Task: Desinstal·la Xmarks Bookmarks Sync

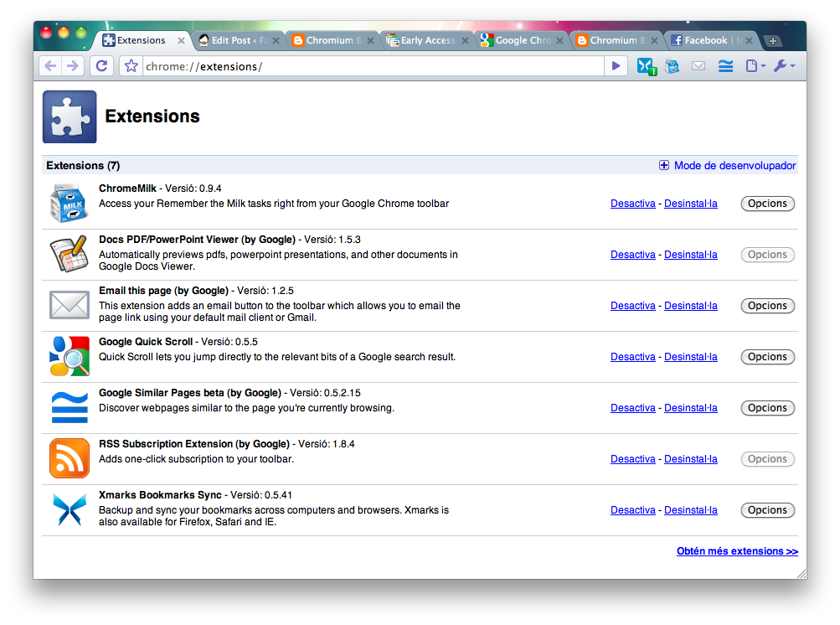Action: tap(691, 509)
